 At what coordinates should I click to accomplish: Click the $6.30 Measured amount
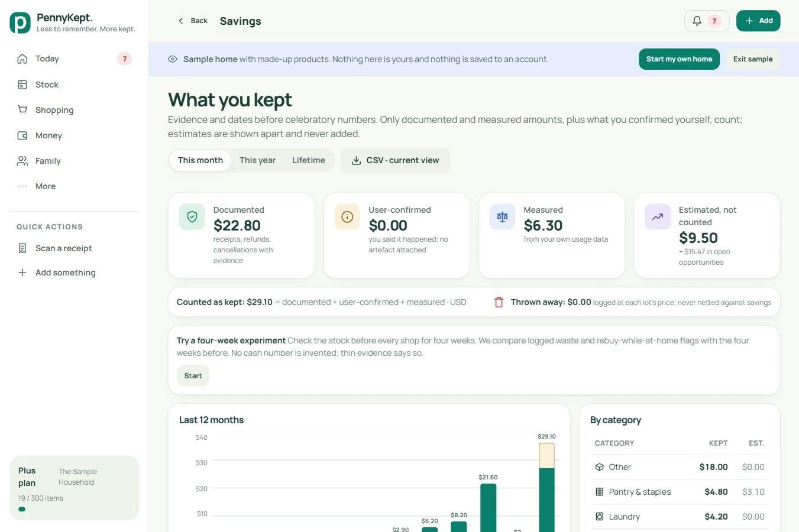coord(543,225)
